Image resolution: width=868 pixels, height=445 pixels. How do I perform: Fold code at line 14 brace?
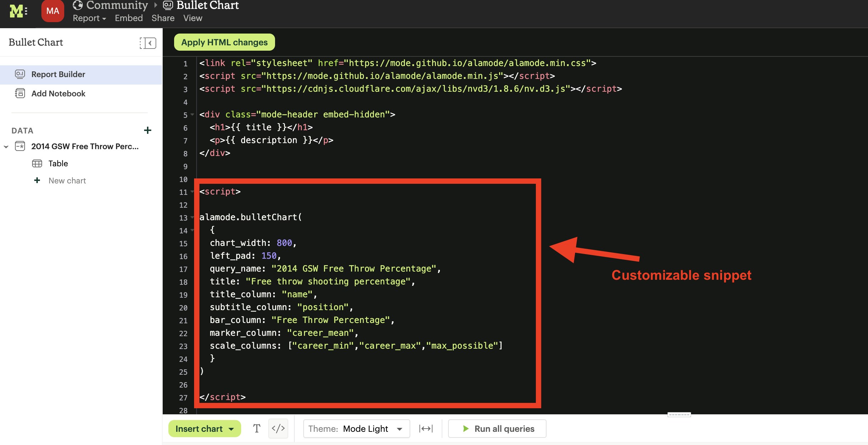(193, 230)
